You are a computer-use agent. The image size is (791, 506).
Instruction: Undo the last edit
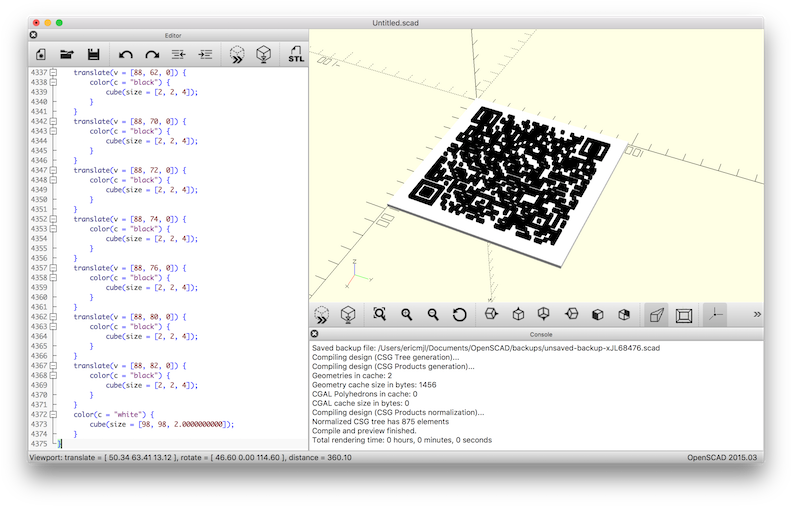point(126,54)
